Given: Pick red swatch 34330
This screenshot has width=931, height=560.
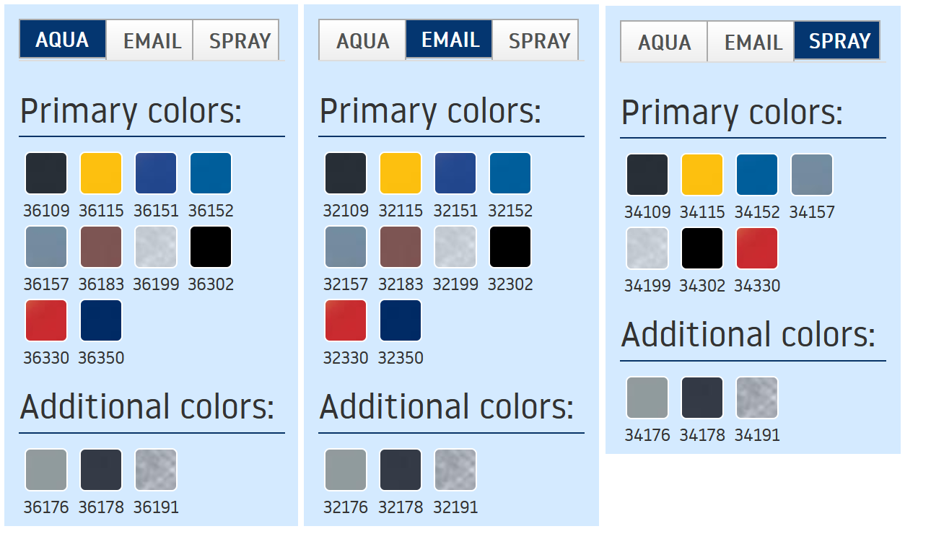Looking at the screenshot, I should pos(757,248).
